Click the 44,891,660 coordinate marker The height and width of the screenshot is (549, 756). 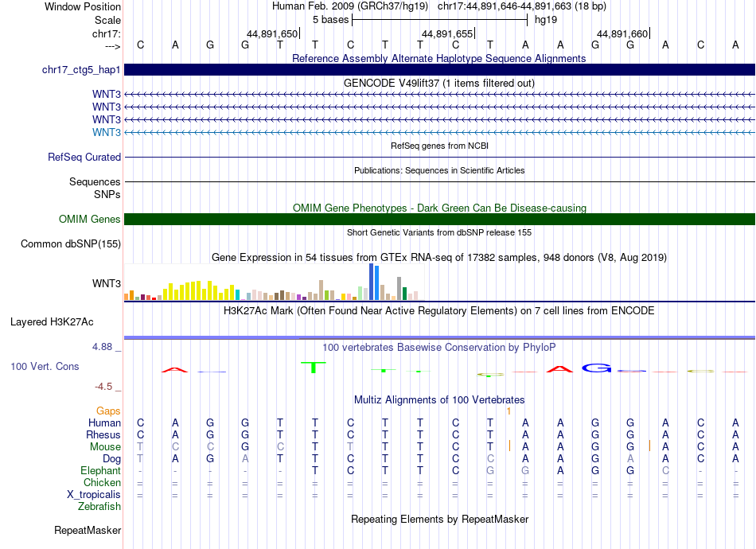[622, 33]
